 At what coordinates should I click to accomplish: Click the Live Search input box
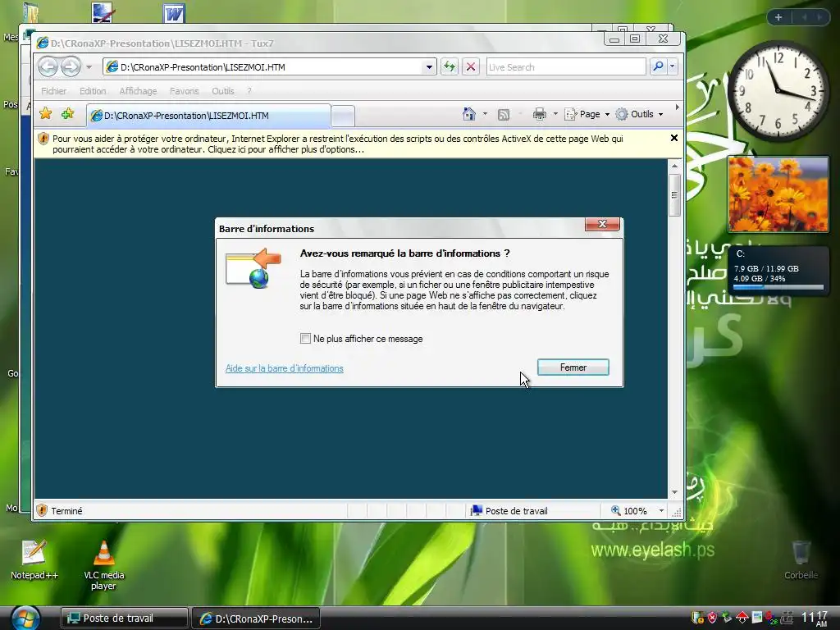pos(566,67)
